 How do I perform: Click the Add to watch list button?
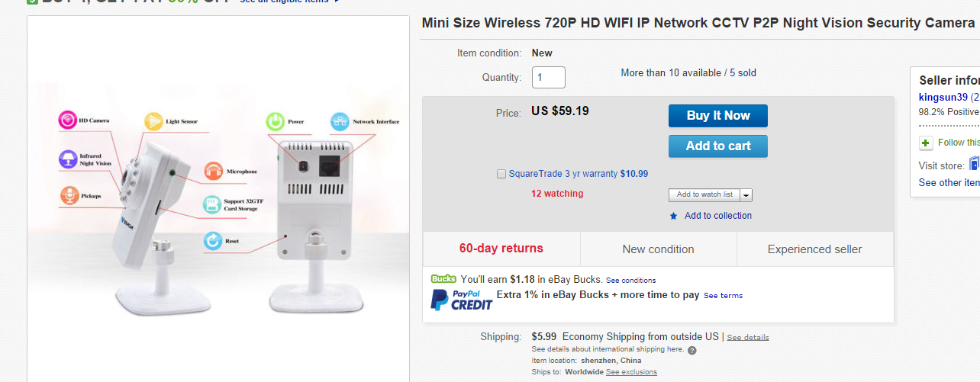[x=704, y=194]
